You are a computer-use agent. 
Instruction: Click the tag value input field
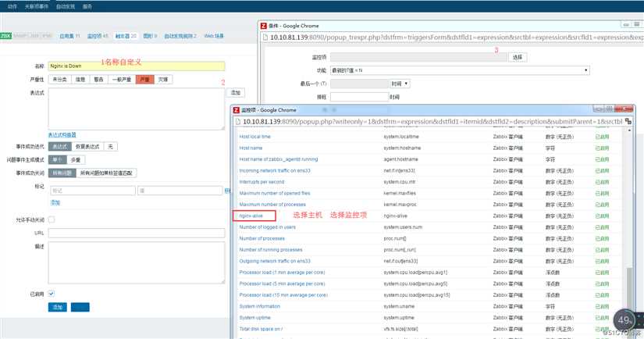coord(180,191)
